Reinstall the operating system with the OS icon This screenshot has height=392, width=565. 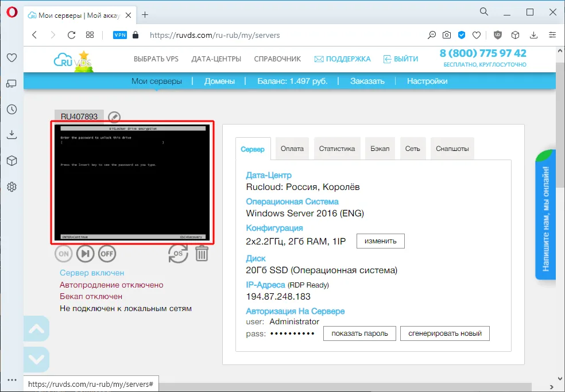coord(178,254)
